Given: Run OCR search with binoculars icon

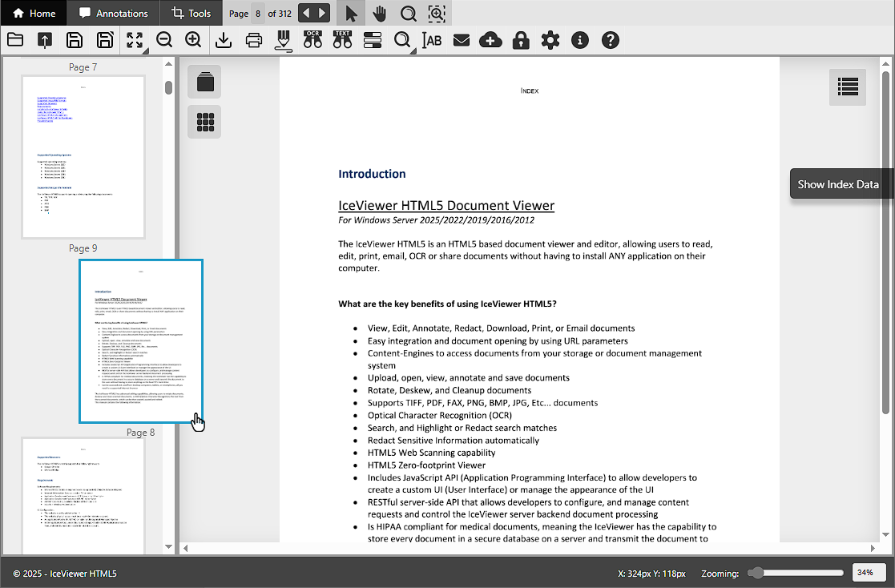Looking at the screenshot, I should pos(312,40).
